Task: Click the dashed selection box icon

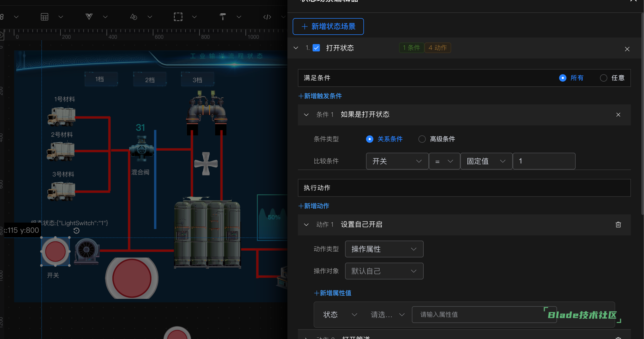Action: 178,17
